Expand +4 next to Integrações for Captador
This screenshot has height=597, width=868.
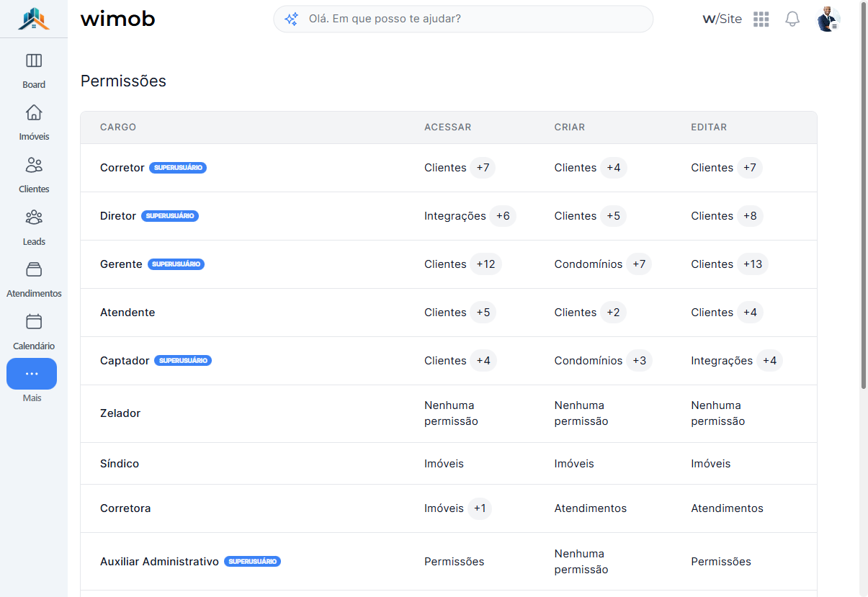coord(769,361)
